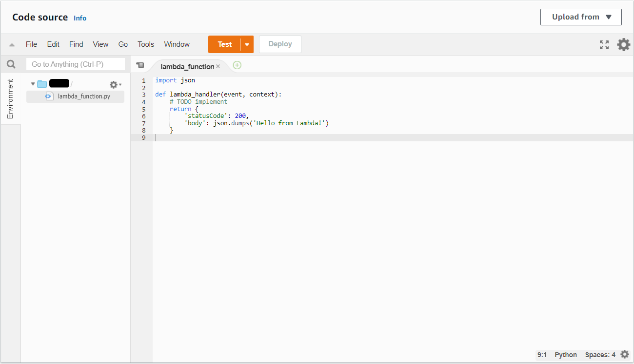Open the Info link next to Code source
Screen dimensions: 634x364
point(80,18)
